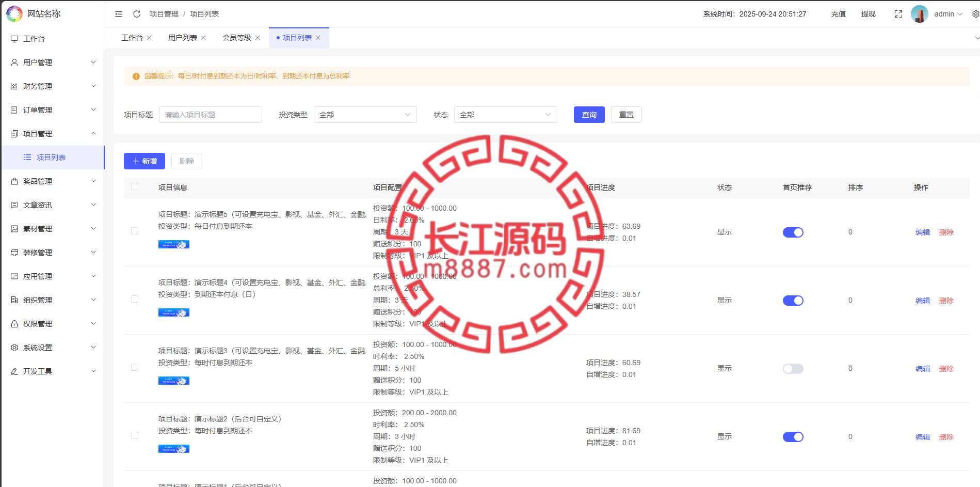Open thumbnail image of 演示标题5
980x487 pixels.
click(174, 244)
